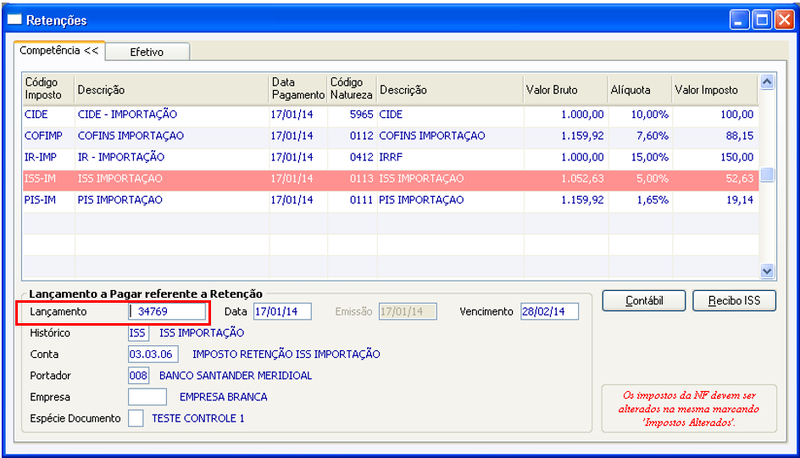Switch to the Efetivo tab
The image size is (800, 458).
coord(148,52)
